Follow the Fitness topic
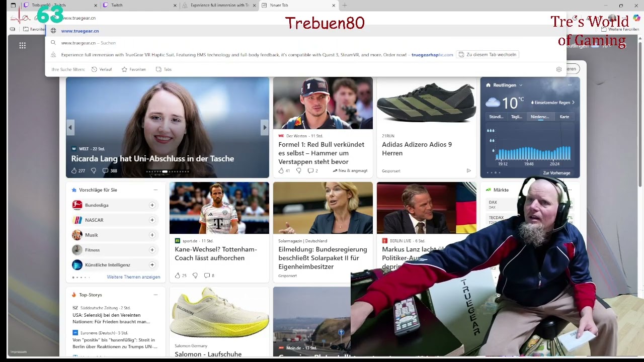The height and width of the screenshot is (362, 644). [x=152, y=250]
